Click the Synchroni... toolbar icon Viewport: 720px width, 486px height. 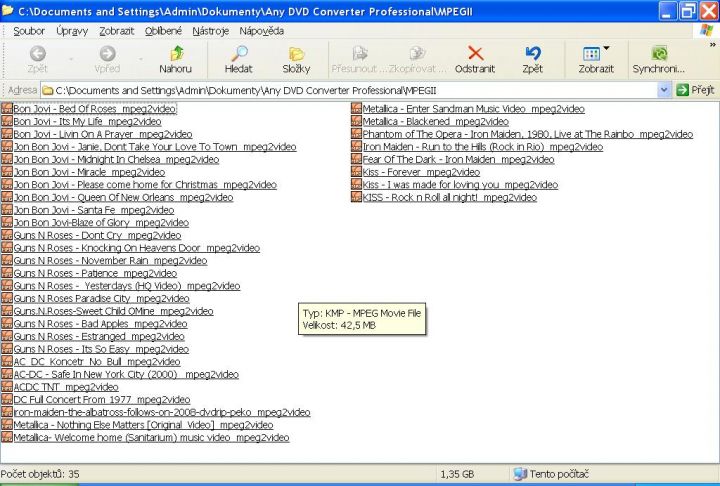[x=659, y=53]
